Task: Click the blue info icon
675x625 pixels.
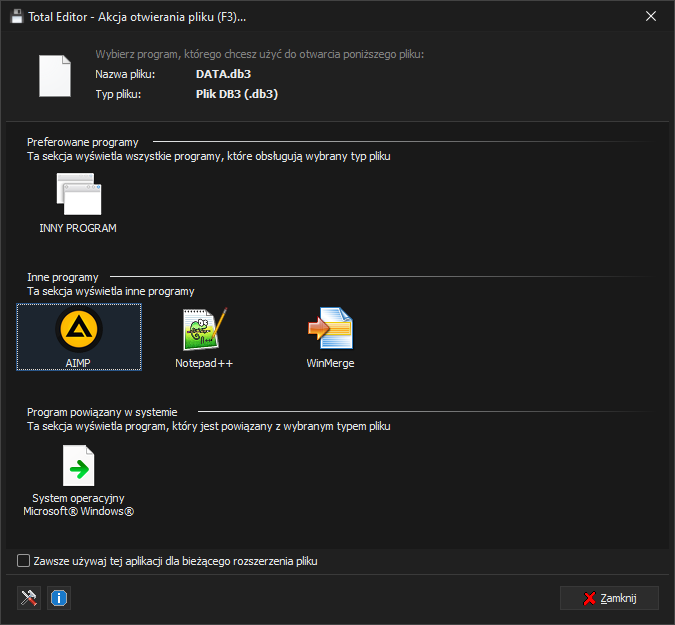Action: click(59, 598)
